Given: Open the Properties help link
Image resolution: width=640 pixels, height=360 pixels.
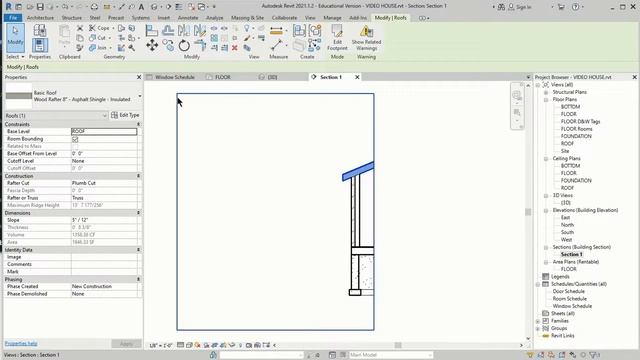Looking at the screenshot, I should [x=21, y=344].
